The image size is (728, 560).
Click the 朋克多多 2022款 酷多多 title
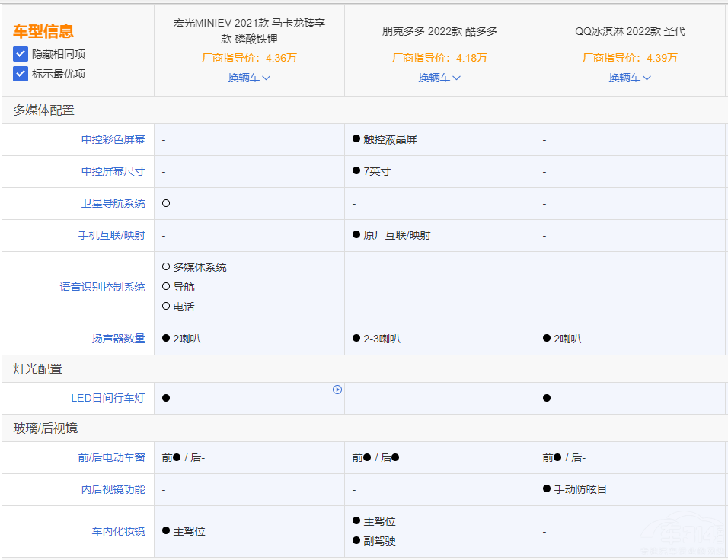click(x=439, y=31)
